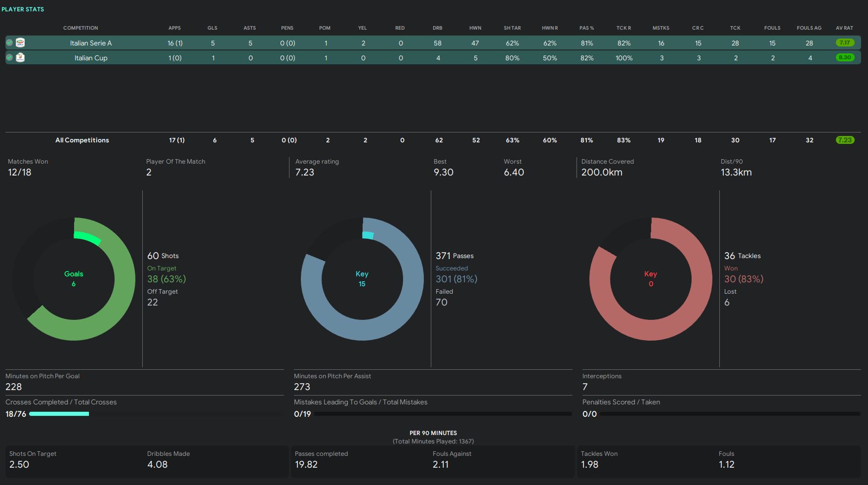Click the Italian Serie A competition logo

point(20,43)
